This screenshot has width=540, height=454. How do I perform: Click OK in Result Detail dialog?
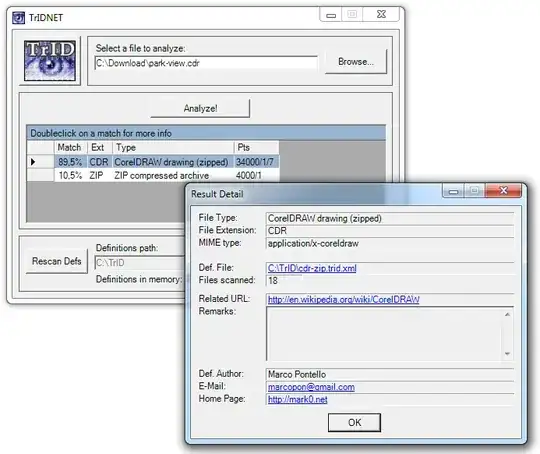click(354, 423)
